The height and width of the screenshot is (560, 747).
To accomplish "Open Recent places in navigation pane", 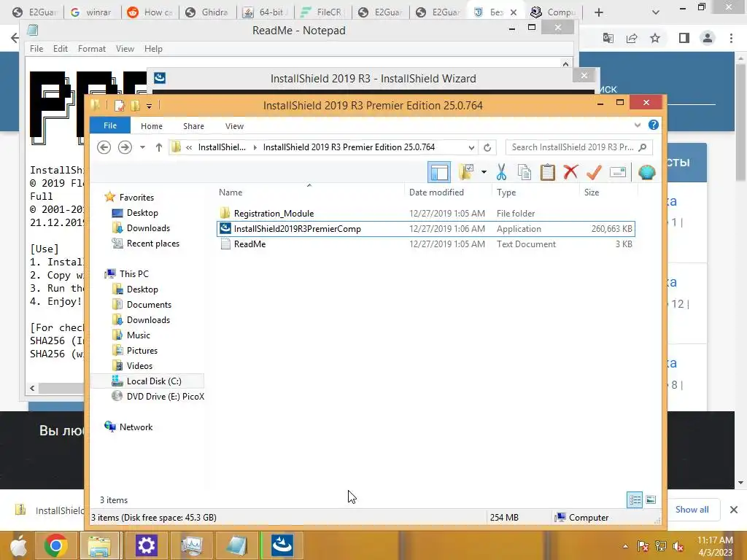I will 153,244.
